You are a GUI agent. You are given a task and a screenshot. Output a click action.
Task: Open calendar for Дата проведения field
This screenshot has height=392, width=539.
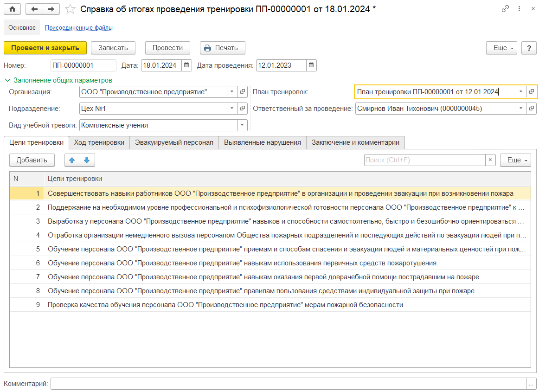coord(311,65)
